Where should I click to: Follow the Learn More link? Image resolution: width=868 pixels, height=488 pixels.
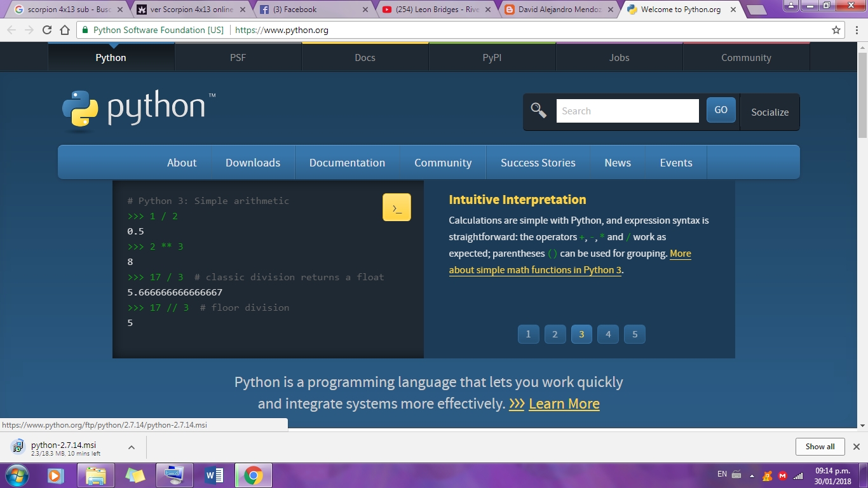(x=564, y=403)
